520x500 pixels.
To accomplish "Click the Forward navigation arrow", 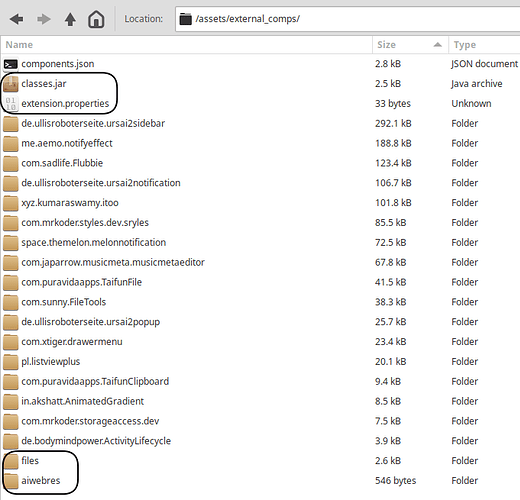I will pyautogui.click(x=44, y=19).
